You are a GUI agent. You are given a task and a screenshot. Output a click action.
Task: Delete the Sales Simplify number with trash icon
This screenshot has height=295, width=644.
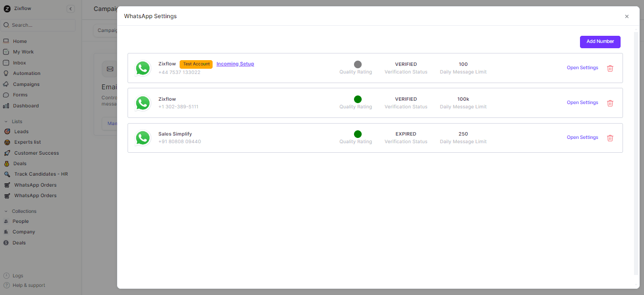[x=610, y=137]
